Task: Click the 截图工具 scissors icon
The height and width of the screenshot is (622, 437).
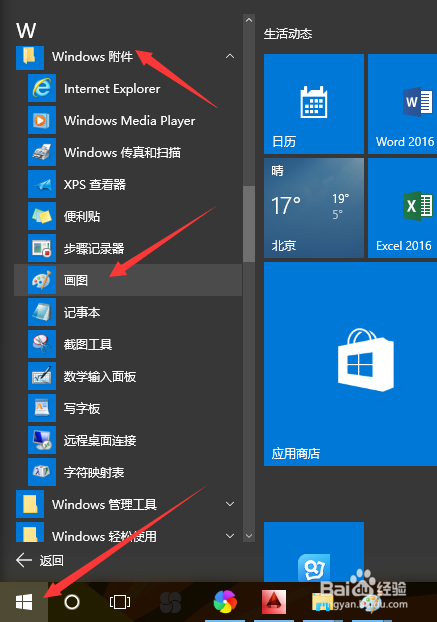Action: [42, 344]
